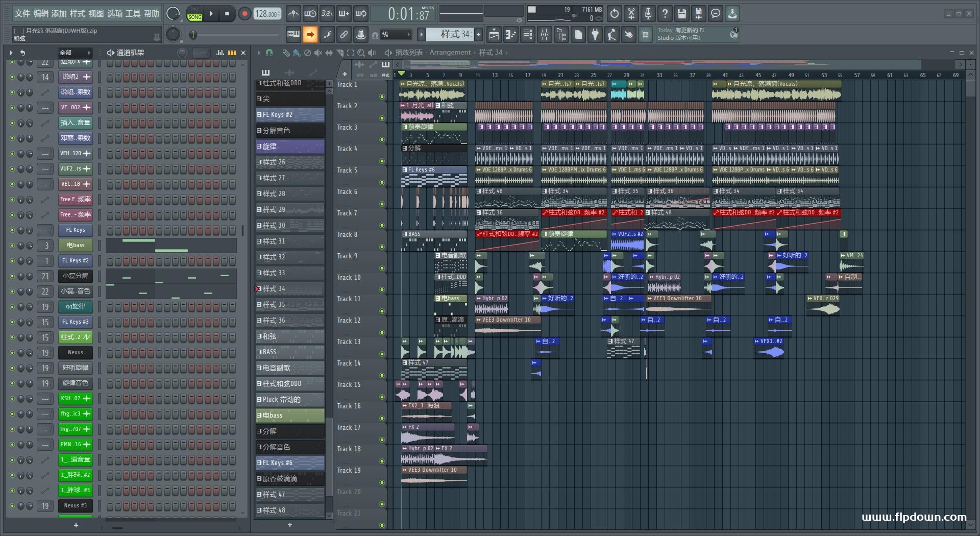
Task: Click the microphone recording icon
Action: pyautogui.click(x=648, y=14)
